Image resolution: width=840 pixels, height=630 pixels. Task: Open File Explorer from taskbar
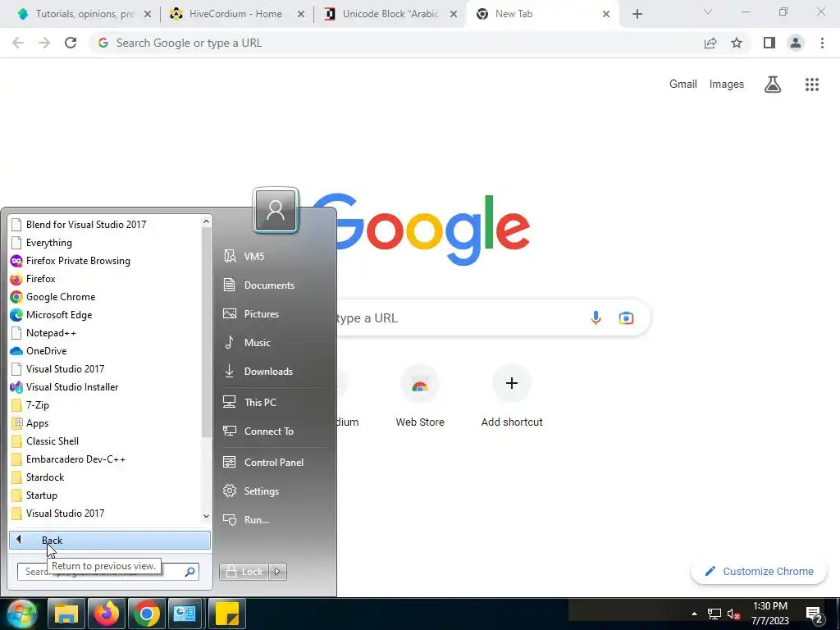point(66,614)
